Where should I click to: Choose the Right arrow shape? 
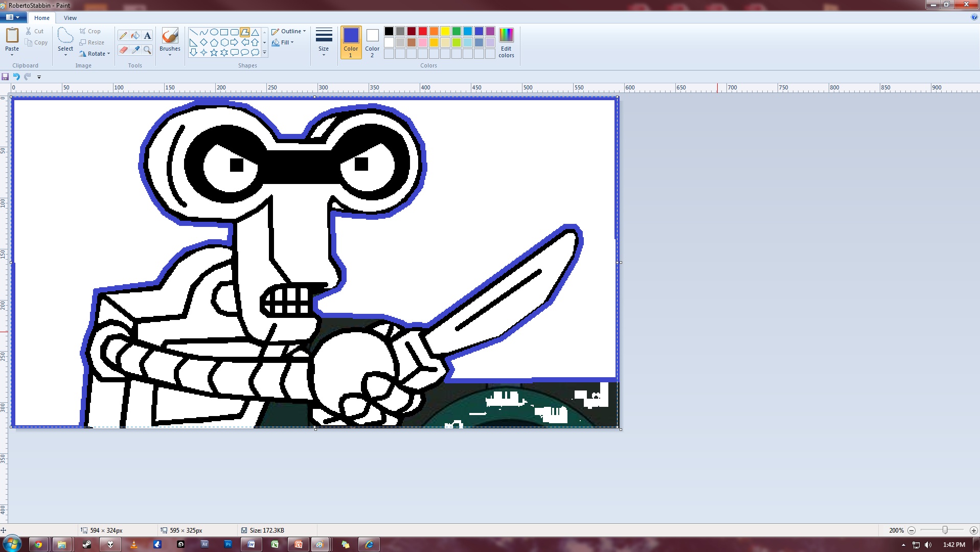235,42
